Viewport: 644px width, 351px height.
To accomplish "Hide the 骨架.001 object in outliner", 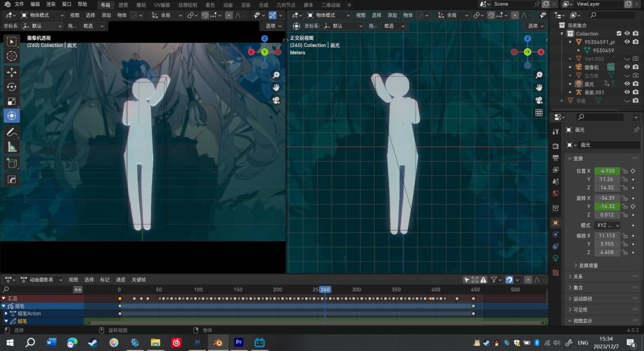I will tap(627, 92).
